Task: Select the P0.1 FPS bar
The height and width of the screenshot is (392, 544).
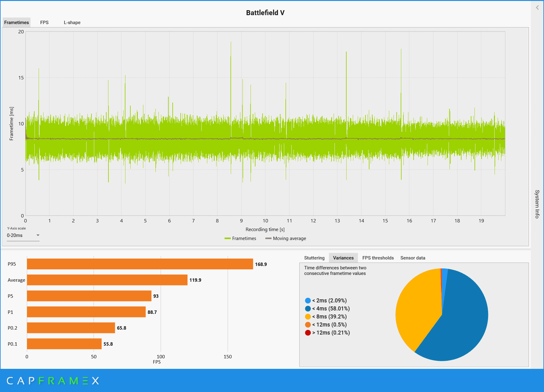Action: pyautogui.click(x=64, y=344)
